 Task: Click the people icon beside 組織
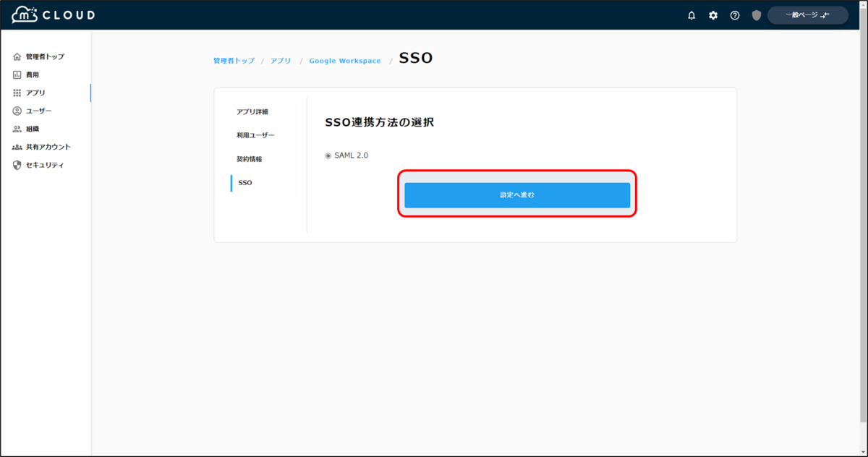tap(17, 129)
